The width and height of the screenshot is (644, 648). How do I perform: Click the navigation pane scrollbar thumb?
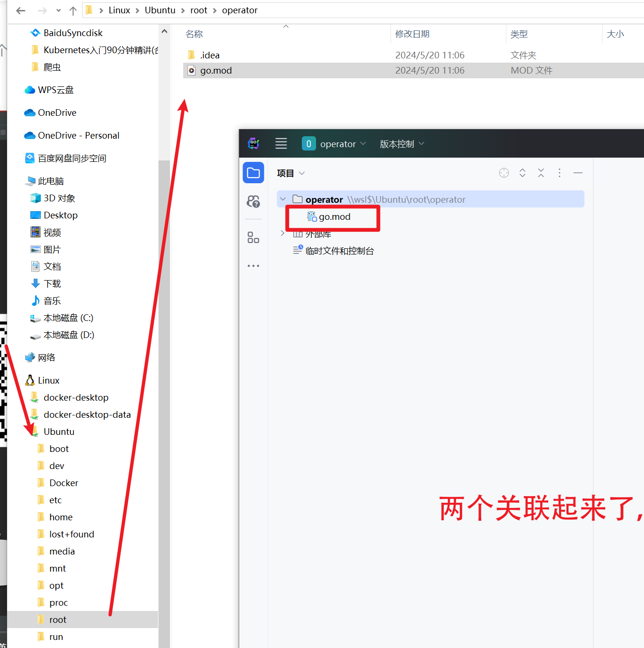point(164,404)
